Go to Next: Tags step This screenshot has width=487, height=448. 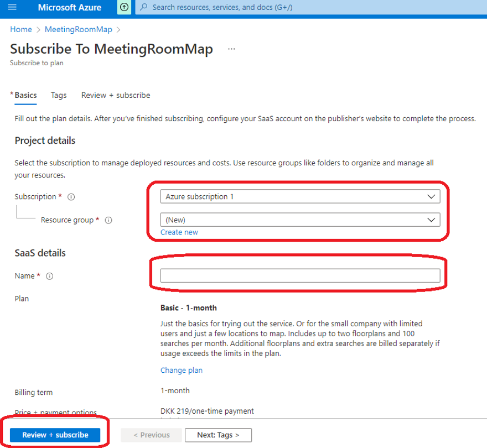coord(219,435)
